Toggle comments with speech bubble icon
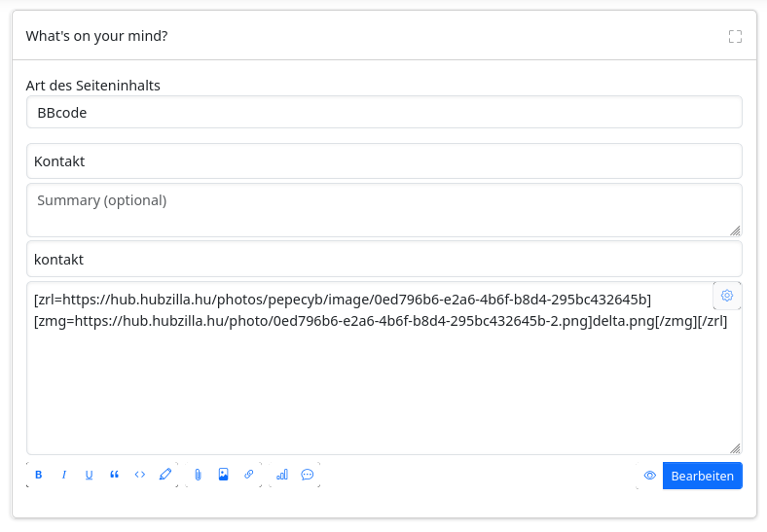Image resolution: width=767 pixels, height=532 pixels. coord(307,475)
